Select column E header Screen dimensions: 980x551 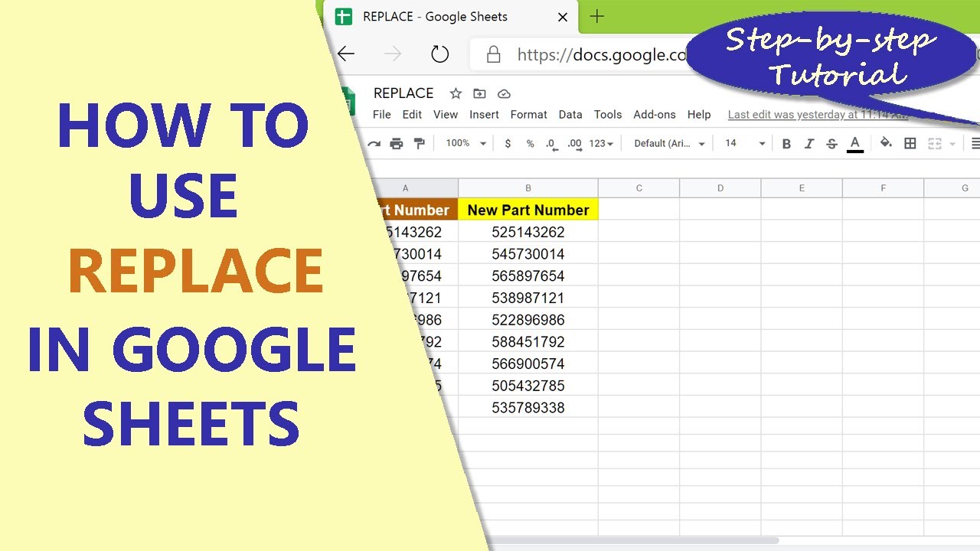802,188
